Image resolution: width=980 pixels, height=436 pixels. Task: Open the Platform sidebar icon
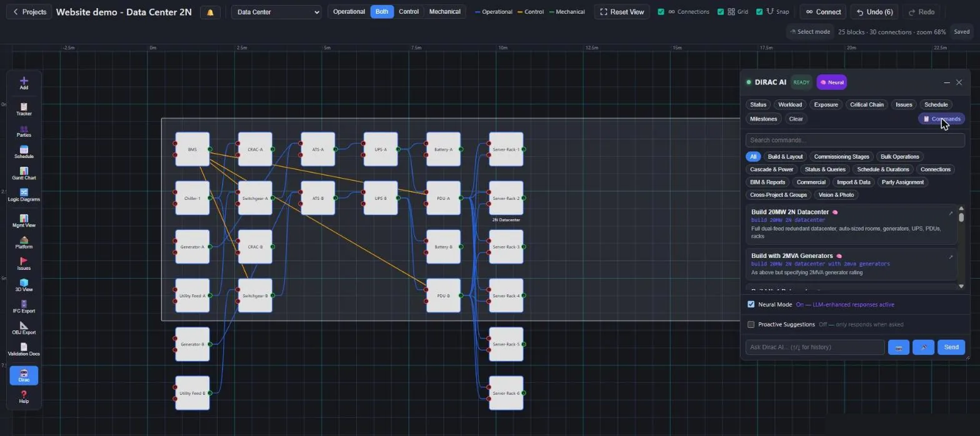click(24, 242)
